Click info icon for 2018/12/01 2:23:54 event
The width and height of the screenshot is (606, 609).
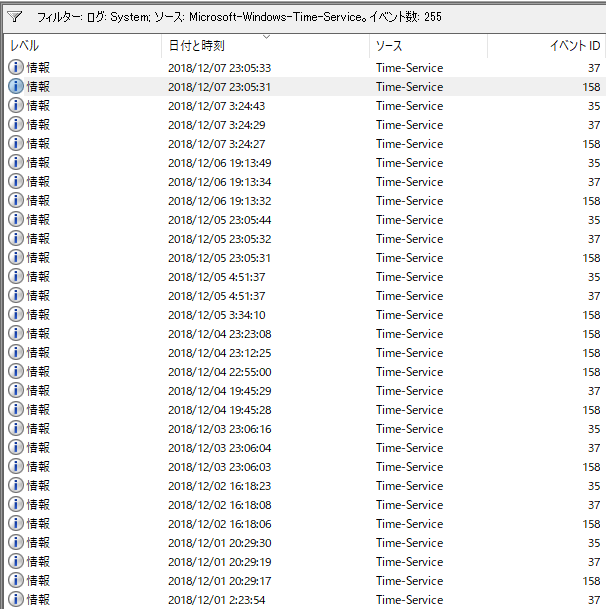pyautogui.click(x=16, y=600)
